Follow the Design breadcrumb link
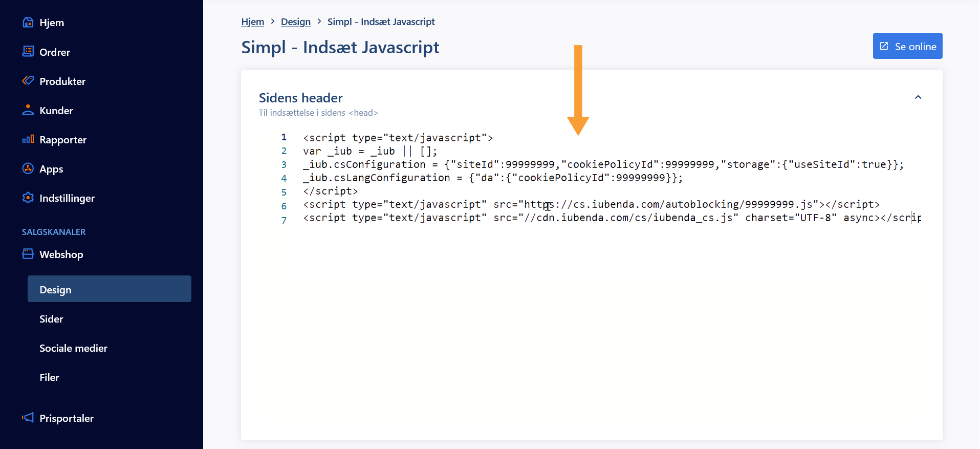 point(295,22)
